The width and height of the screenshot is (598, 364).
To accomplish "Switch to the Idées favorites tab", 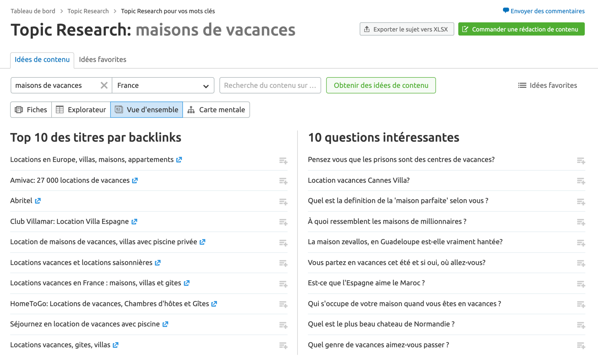I will (102, 59).
